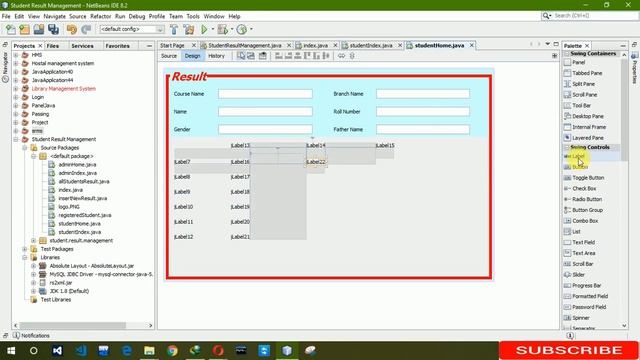Collapse the Swing Controls palette section
This screenshot has height=360, width=640.
[567, 147]
